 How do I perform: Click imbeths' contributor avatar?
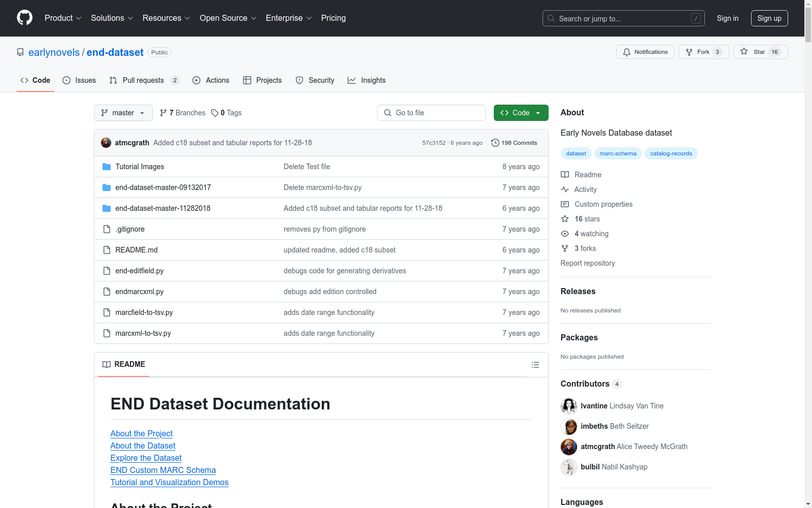pos(569,426)
